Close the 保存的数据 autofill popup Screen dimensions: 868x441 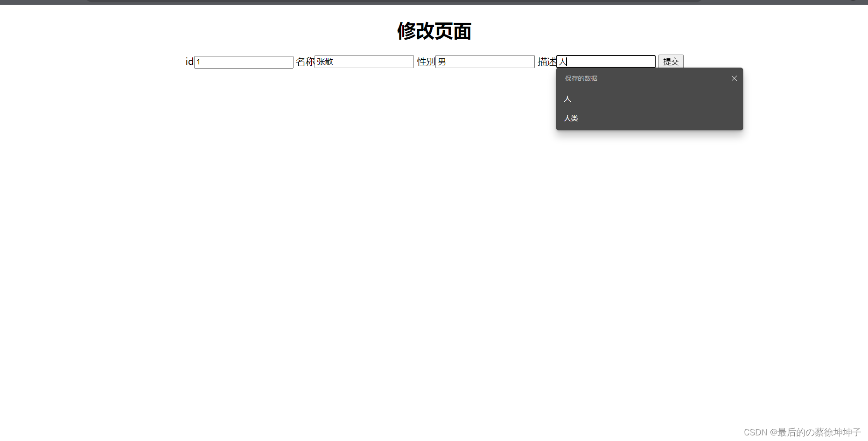734,78
